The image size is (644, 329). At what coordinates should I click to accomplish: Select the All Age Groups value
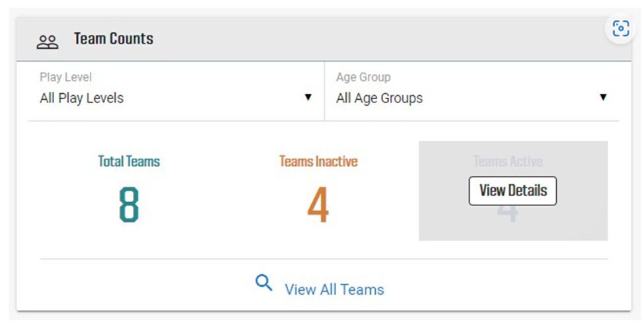pos(379,98)
